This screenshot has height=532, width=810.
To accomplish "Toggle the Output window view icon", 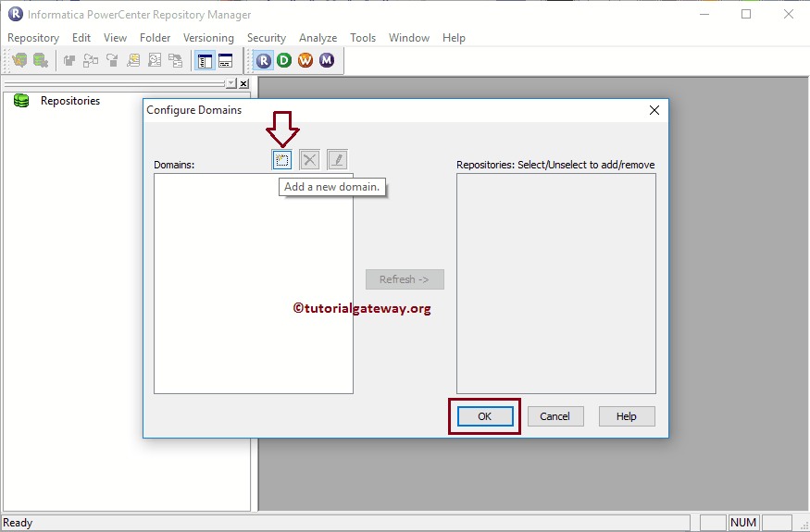I will 225,60.
